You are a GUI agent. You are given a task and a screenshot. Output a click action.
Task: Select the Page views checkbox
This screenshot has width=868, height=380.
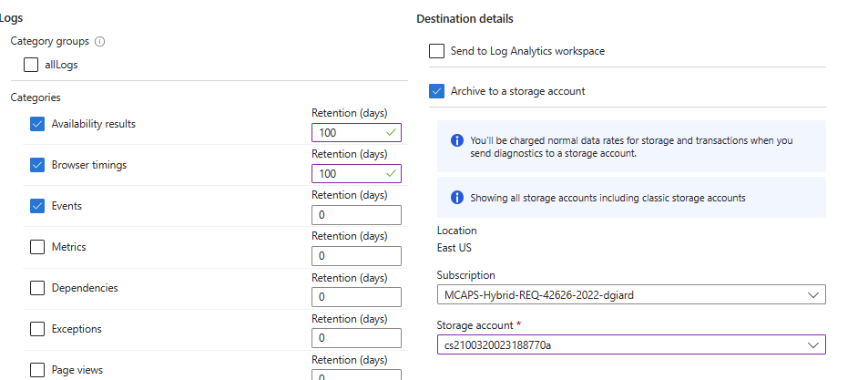point(37,370)
